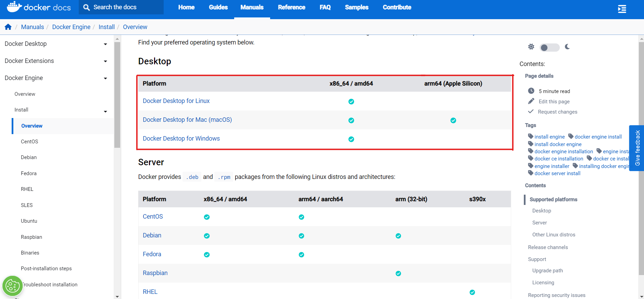
Task: Toggle the light/dark theme switch
Action: click(x=550, y=48)
